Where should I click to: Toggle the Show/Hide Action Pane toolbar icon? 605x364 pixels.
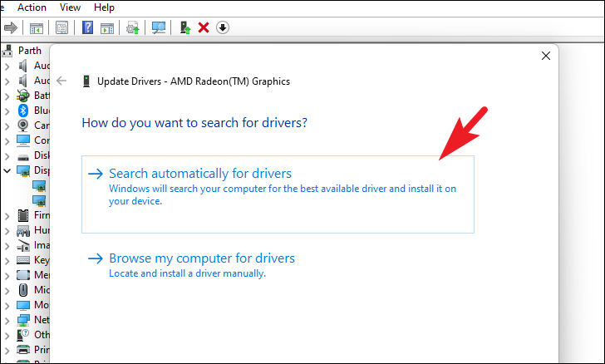[107, 28]
